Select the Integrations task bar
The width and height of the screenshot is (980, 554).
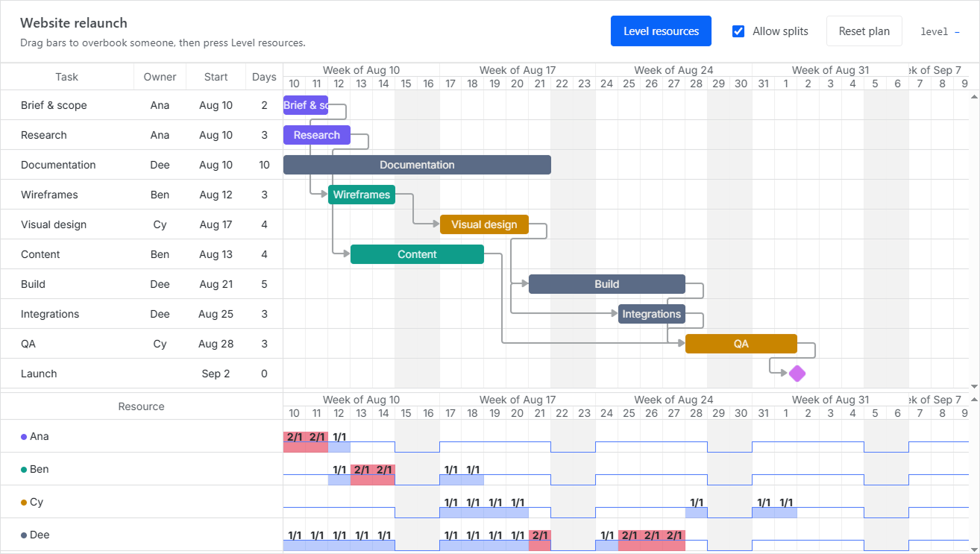coord(652,314)
